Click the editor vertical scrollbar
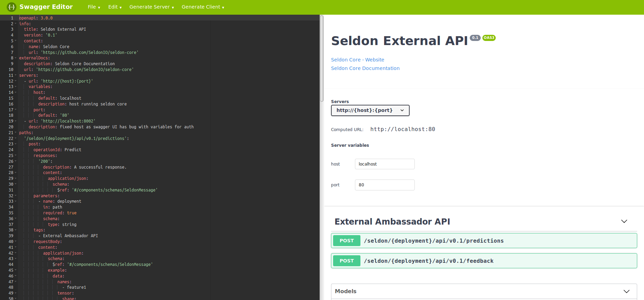 point(321,59)
